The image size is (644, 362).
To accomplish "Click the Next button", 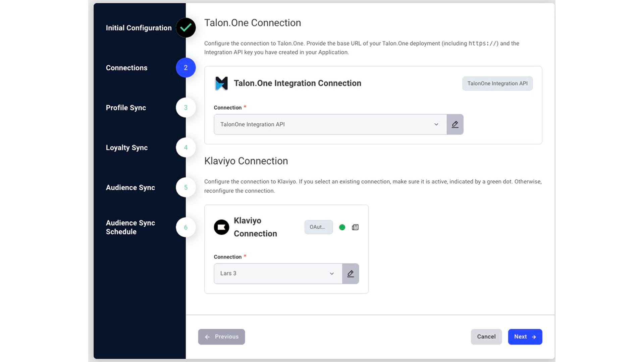I will [x=525, y=337].
